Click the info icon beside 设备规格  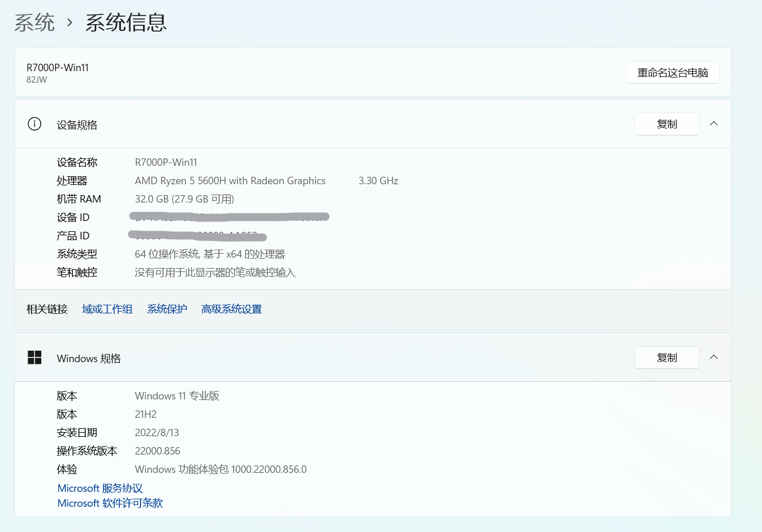point(34,123)
